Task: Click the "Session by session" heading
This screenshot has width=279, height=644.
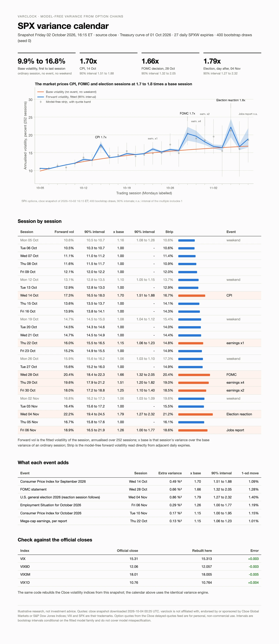Action: [40, 221]
